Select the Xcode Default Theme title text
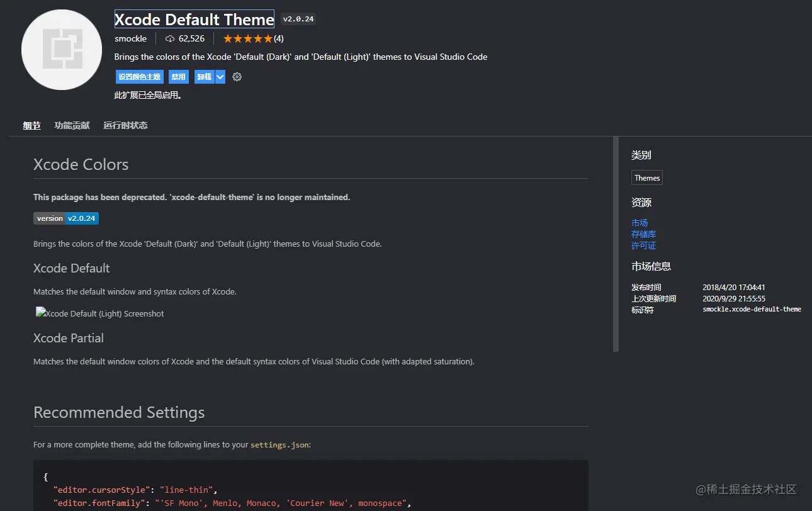812x511 pixels. [195, 19]
